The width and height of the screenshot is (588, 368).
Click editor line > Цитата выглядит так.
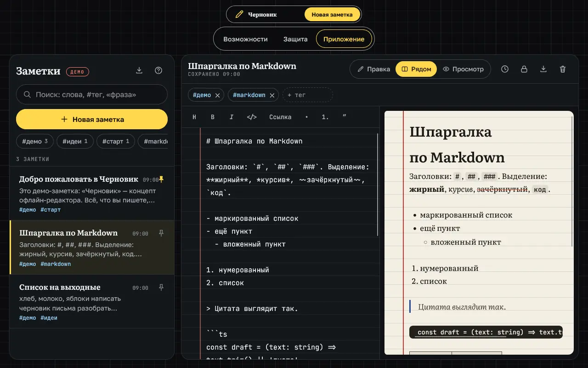pos(252,309)
